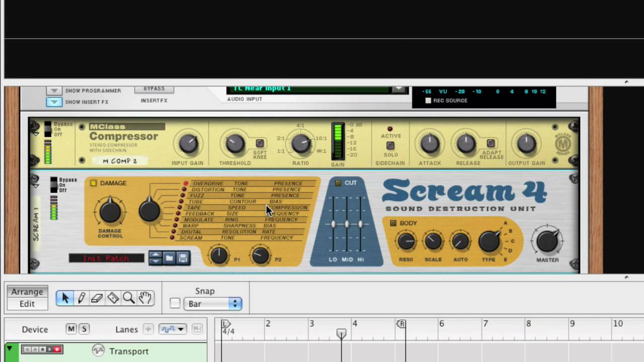
Task: Open the audio input selector dropdown
Action: pos(399,89)
